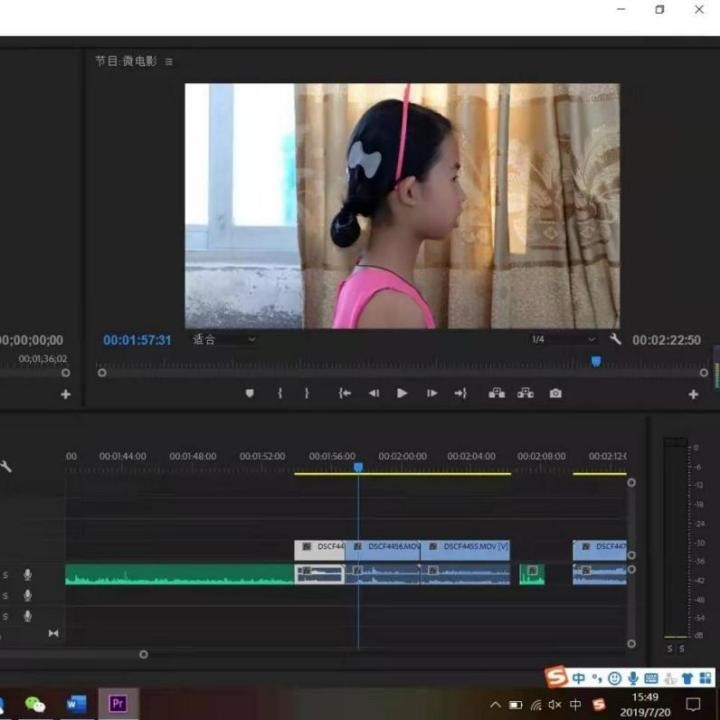Open the source monitor button editor plus
Screen dimensions: 720x720
tap(66, 394)
